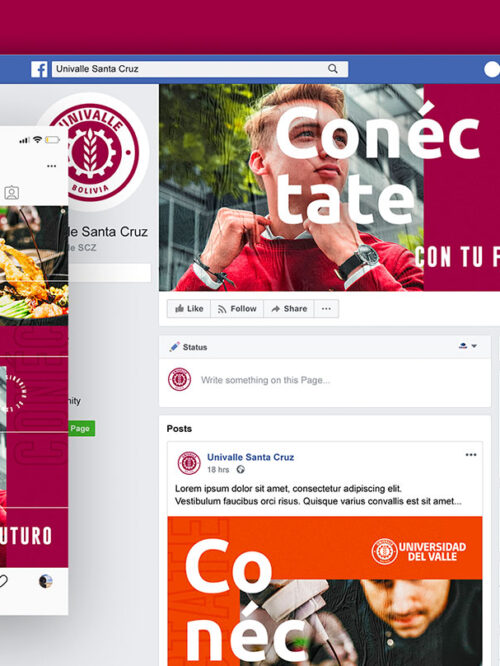Open the orange Conéctate post image

(325, 591)
